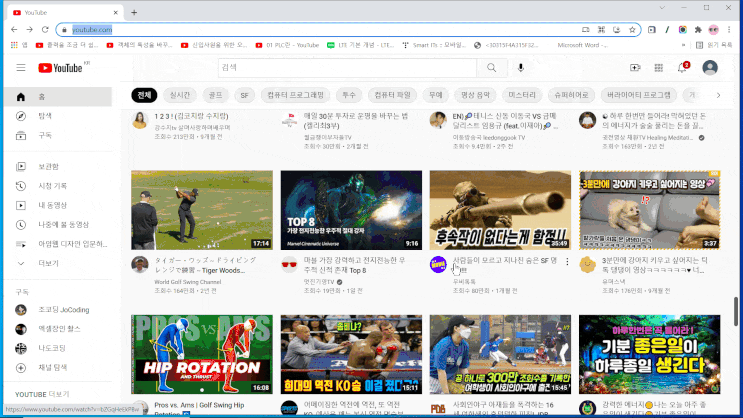
Task: Open the 나도코딩 subscription channel
Action: [x=58, y=348]
